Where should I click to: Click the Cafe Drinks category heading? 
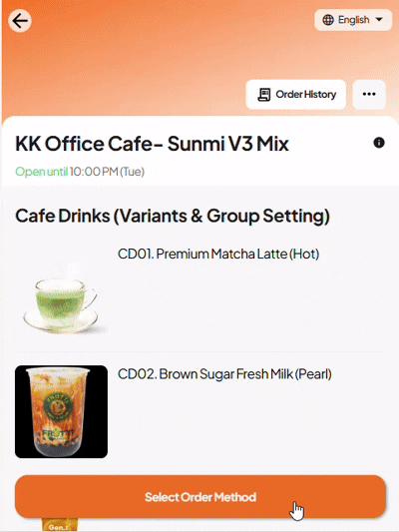[x=173, y=217]
